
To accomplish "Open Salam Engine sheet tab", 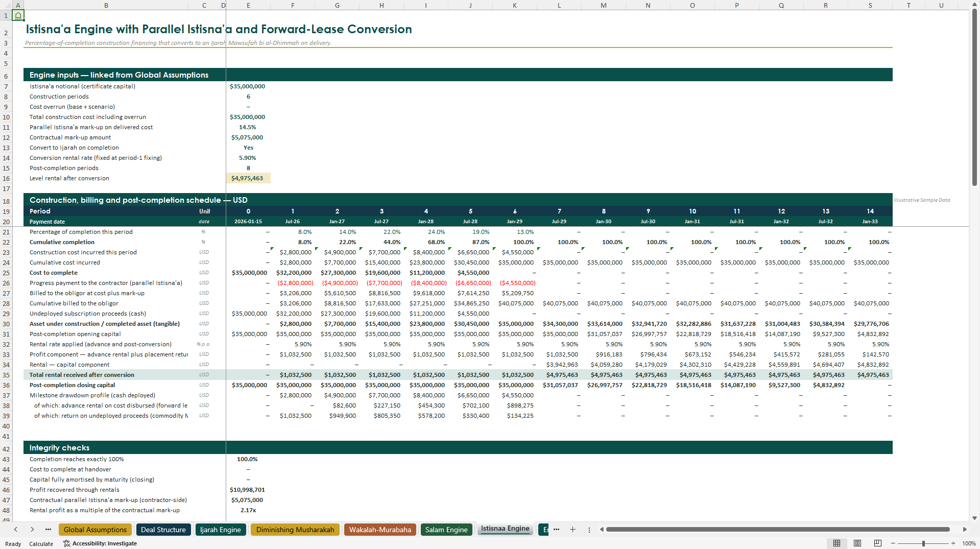I will click(446, 530).
